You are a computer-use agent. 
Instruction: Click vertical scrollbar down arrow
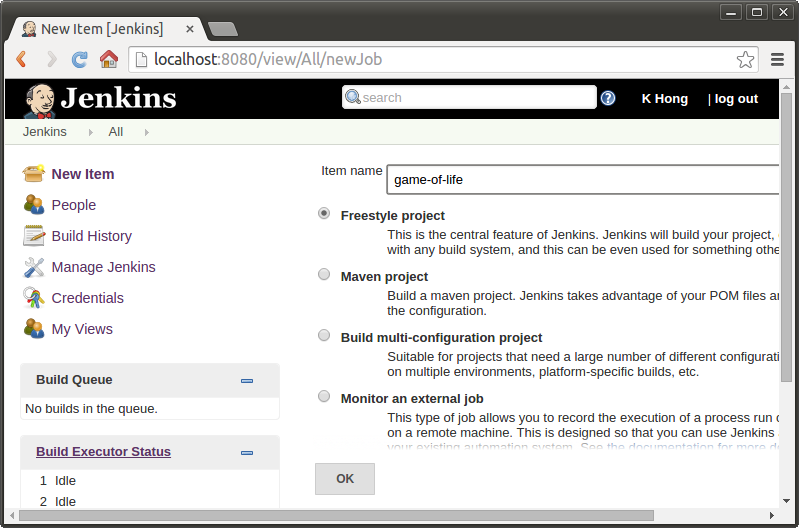pos(786,501)
